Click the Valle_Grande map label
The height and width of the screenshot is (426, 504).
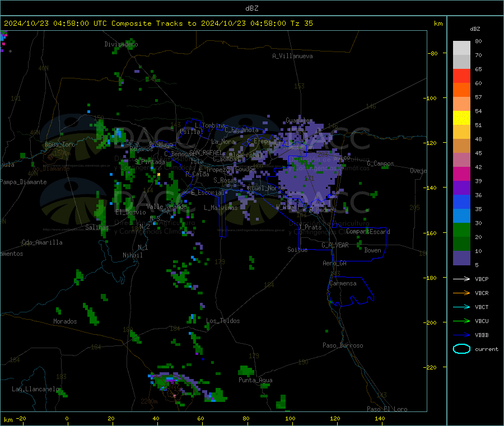[x=166, y=207]
